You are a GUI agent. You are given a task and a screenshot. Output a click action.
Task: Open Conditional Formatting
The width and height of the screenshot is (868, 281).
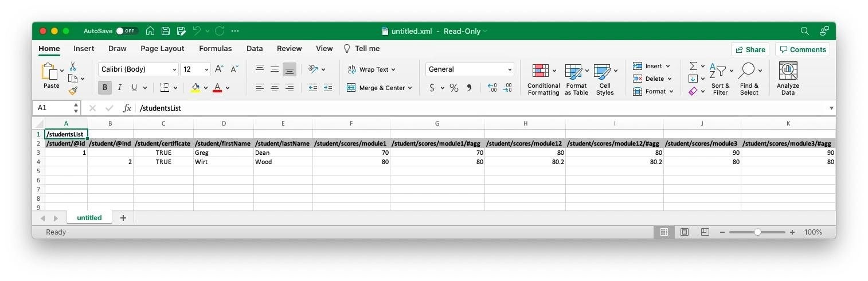point(543,79)
